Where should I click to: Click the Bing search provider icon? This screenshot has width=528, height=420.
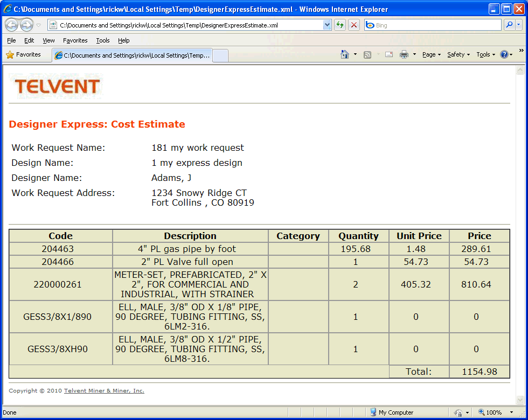[370, 25]
